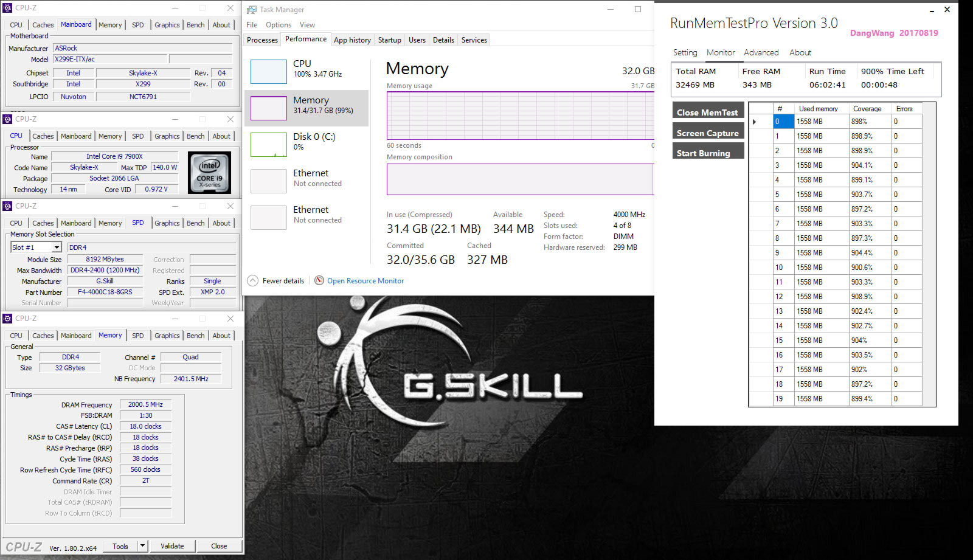The width and height of the screenshot is (973, 560).
Task: Open Slot #1 memory slot dropdown
Action: (57, 247)
